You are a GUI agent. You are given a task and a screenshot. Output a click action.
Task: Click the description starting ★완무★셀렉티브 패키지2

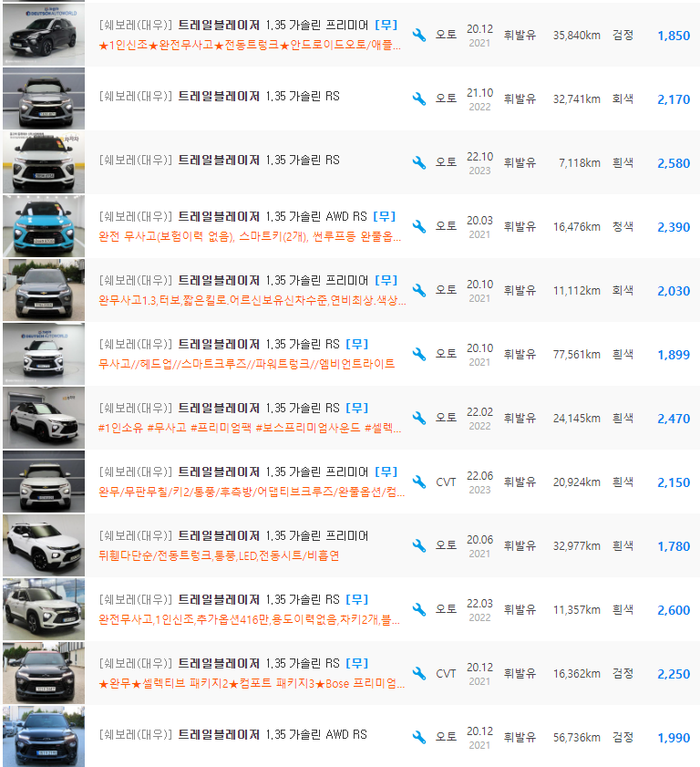pyautogui.click(x=252, y=683)
